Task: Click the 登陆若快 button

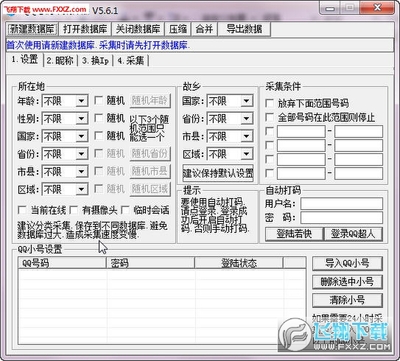Action: tap(294, 234)
